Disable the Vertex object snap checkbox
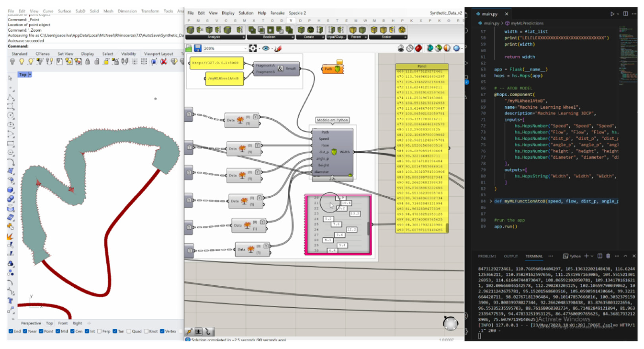This screenshot has height=349, width=644. click(162, 331)
